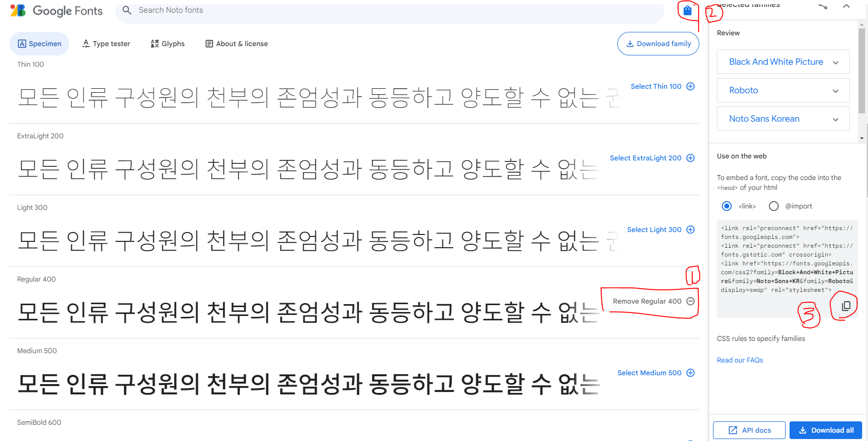Click plus icon for Select ExtraLight 200

(x=690, y=158)
